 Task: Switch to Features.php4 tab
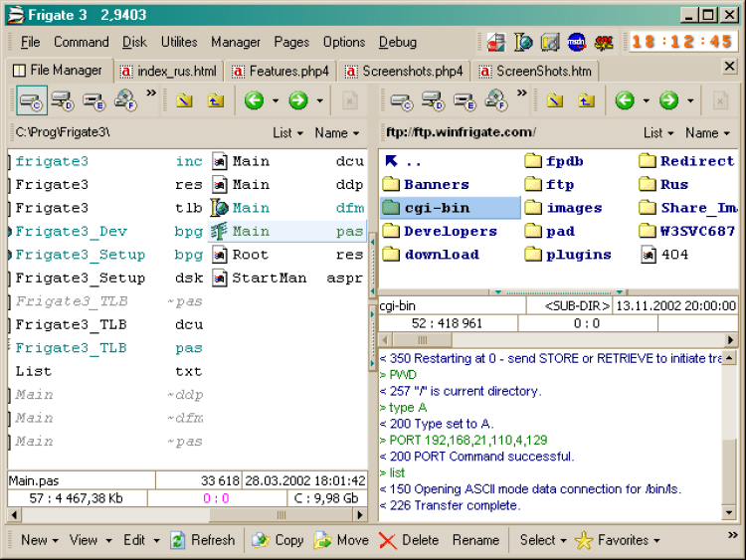pyautogui.click(x=280, y=72)
